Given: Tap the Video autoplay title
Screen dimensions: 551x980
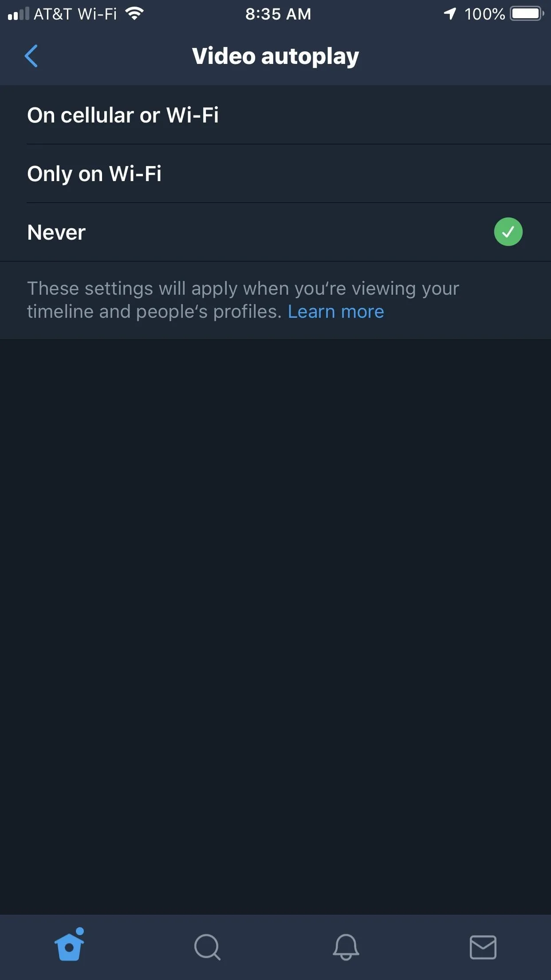Looking at the screenshot, I should (x=275, y=56).
